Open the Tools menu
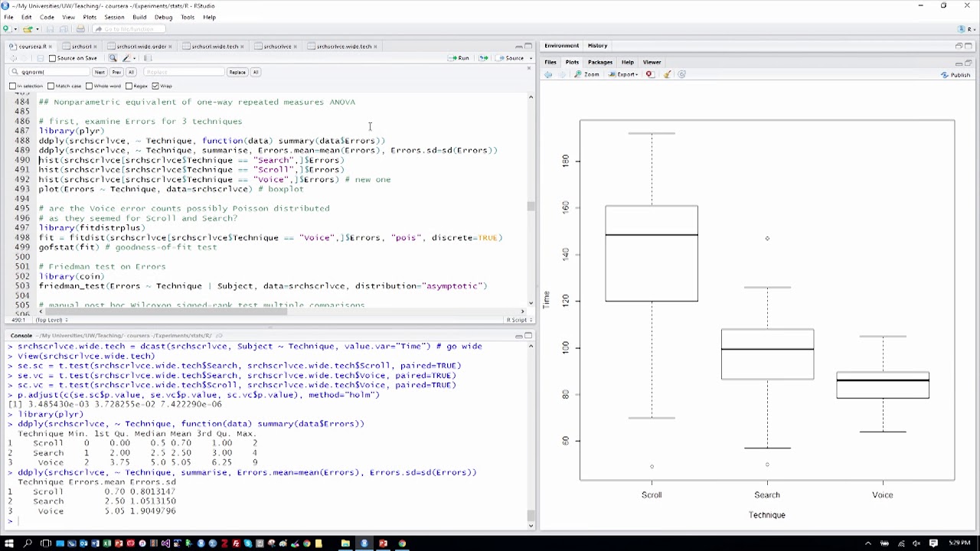980x551 pixels. [188, 17]
